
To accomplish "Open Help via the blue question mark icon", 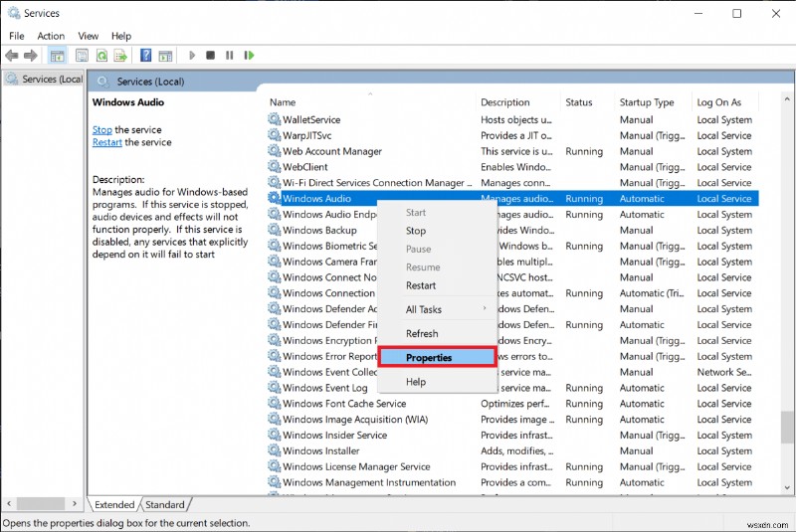I will click(x=146, y=56).
